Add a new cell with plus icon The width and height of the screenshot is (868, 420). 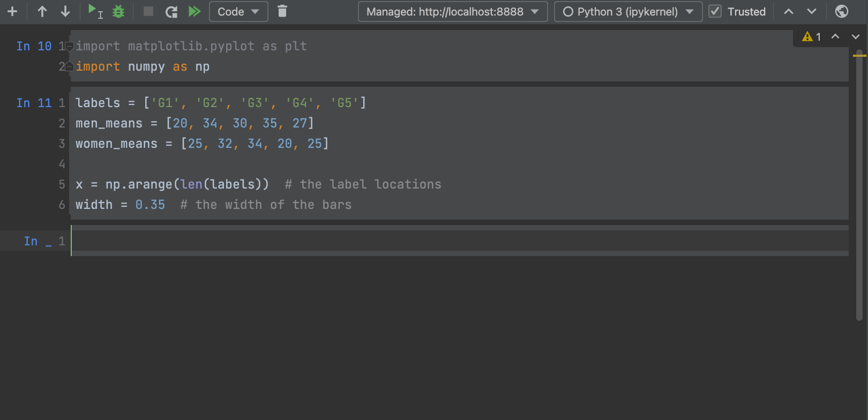[12, 11]
